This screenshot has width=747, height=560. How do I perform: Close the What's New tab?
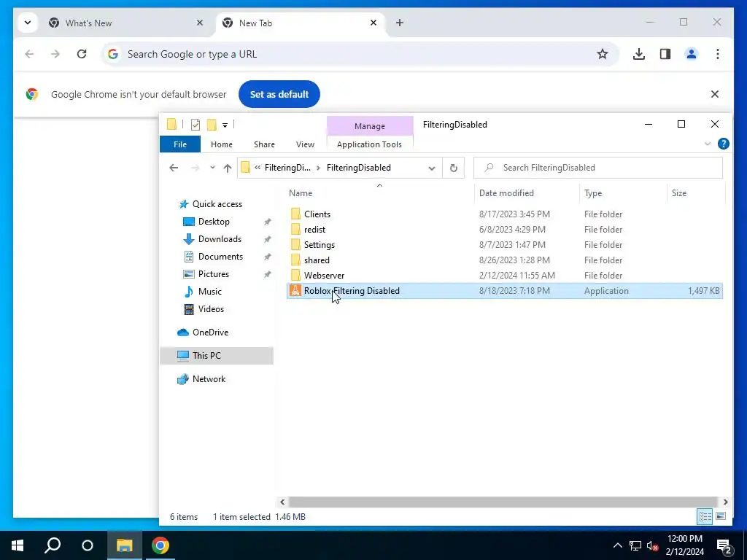200,23
